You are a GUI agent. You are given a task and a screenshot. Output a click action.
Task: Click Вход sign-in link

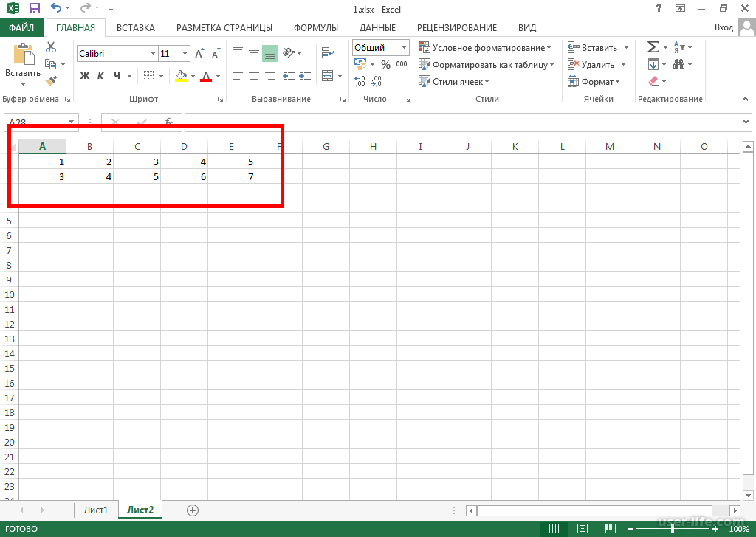[x=724, y=27]
